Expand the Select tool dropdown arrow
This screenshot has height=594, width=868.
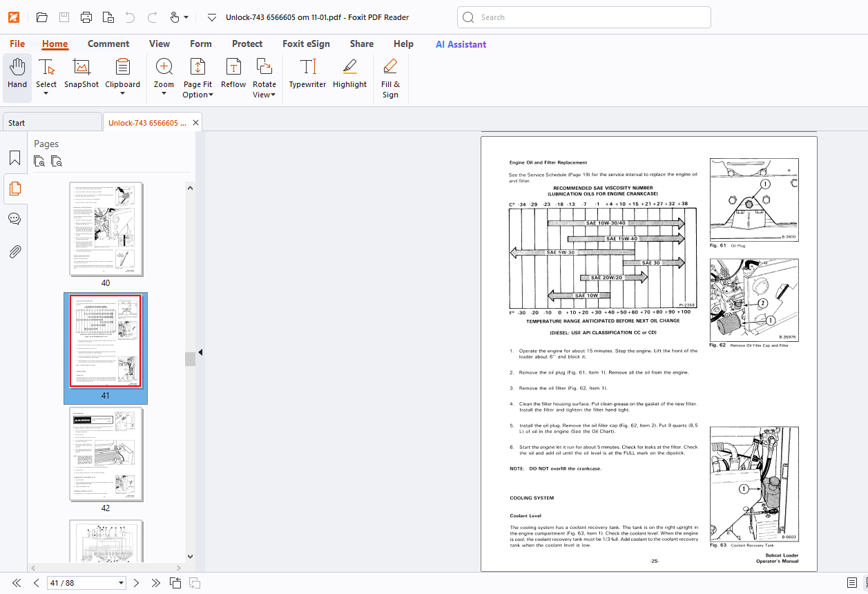[46, 94]
